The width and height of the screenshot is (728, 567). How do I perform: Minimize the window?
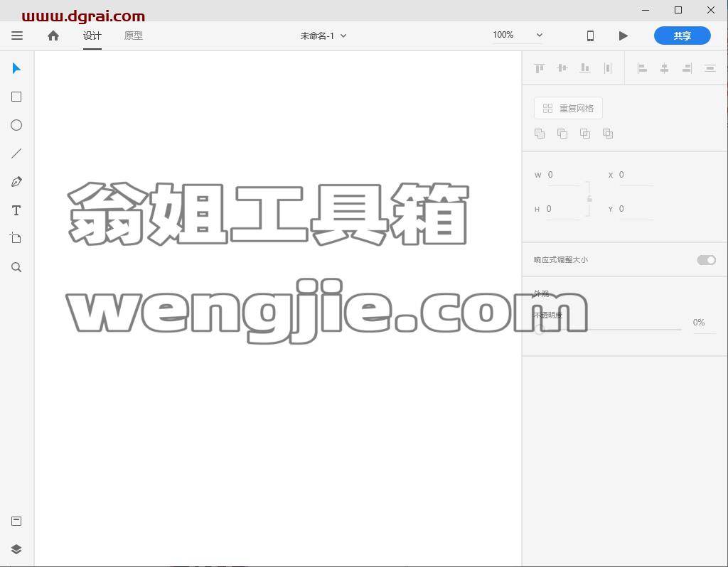coord(646,10)
